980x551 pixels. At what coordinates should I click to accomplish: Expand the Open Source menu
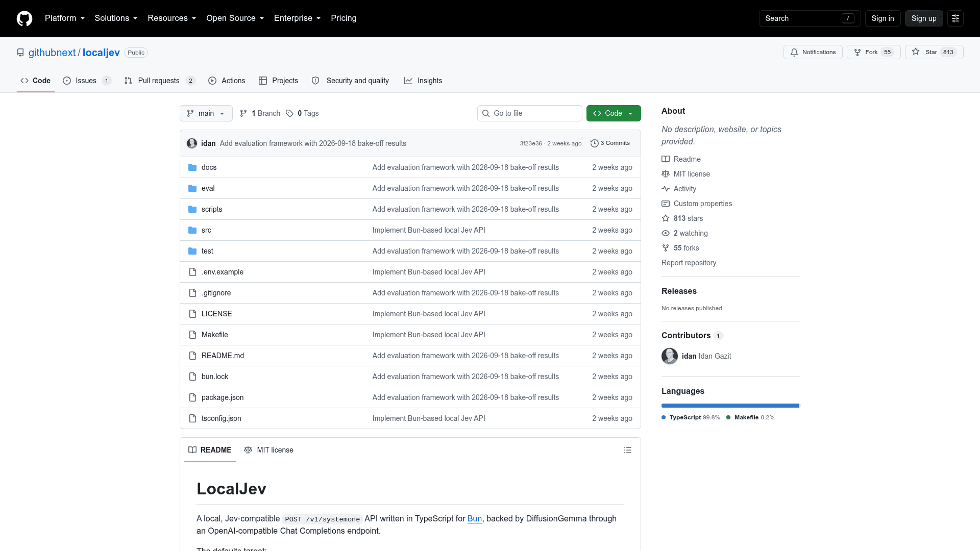tap(235, 18)
